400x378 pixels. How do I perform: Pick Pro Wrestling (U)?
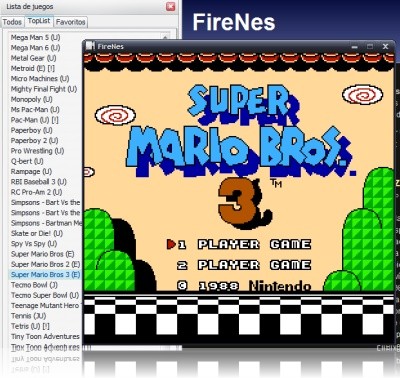(x=37, y=151)
